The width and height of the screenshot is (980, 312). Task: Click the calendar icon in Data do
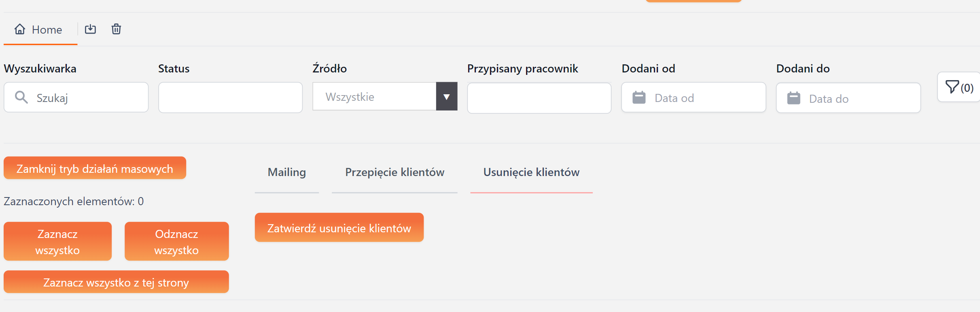(793, 98)
